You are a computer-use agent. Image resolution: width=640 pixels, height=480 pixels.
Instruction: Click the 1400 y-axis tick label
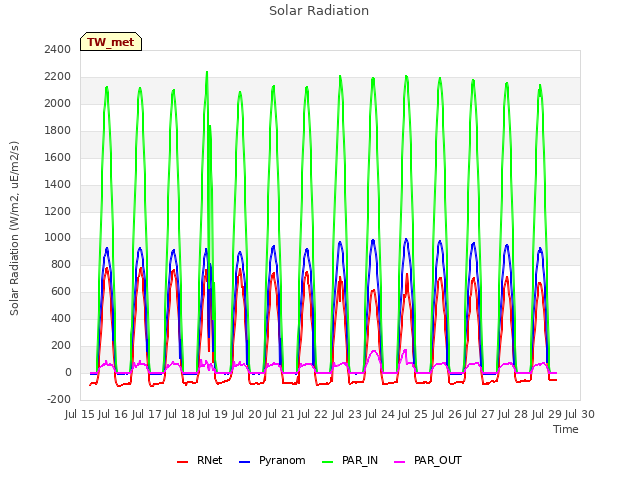[58, 184]
